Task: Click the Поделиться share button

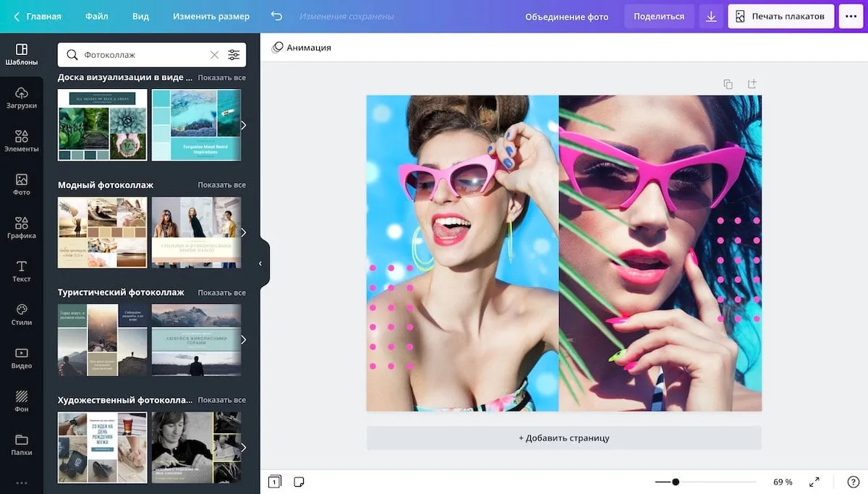Action: [659, 16]
